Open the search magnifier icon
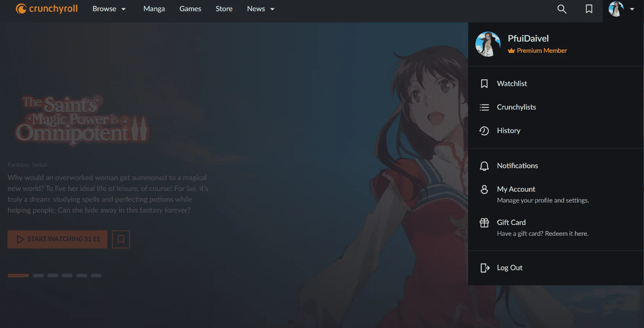 coord(562,9)
